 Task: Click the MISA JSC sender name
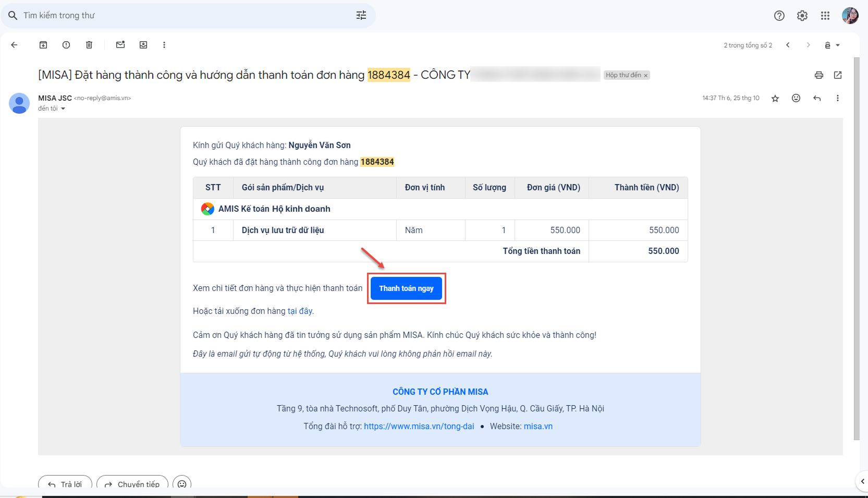pyautogui.click(x=55, y=98)
